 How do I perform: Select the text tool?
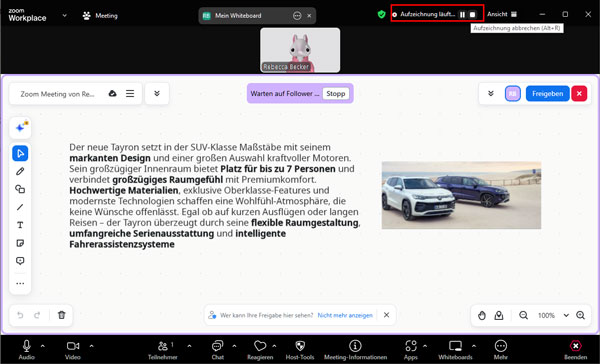click(20, 225)
